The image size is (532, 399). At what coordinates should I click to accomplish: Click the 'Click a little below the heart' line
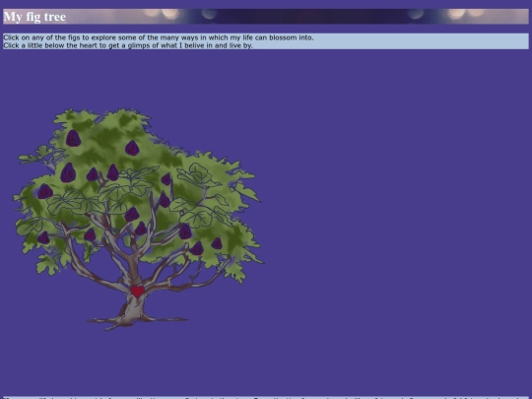click(128, 45)
